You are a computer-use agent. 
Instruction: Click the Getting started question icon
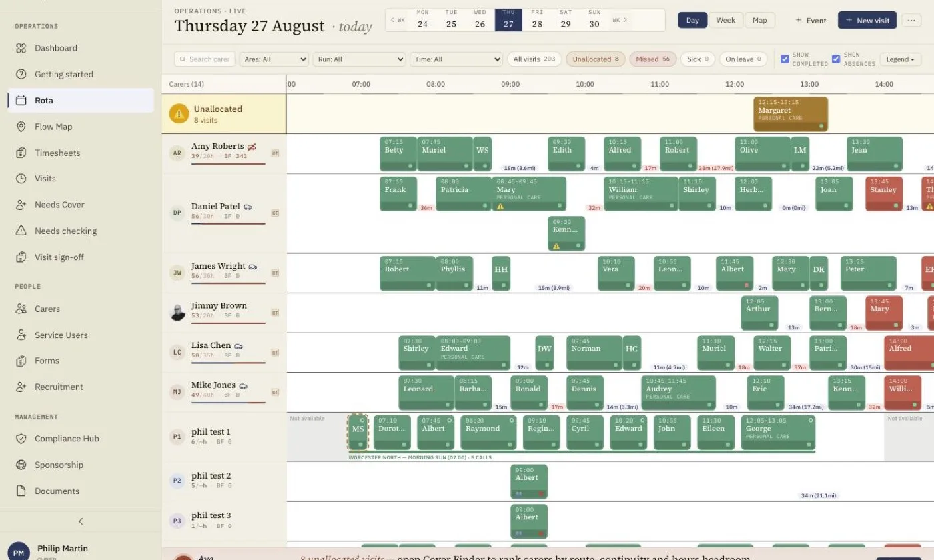21,74
